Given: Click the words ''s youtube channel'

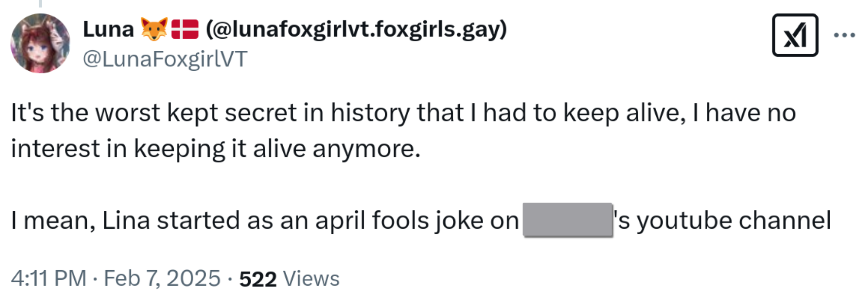Looking at the screenshot, I should tap(722, 220).
